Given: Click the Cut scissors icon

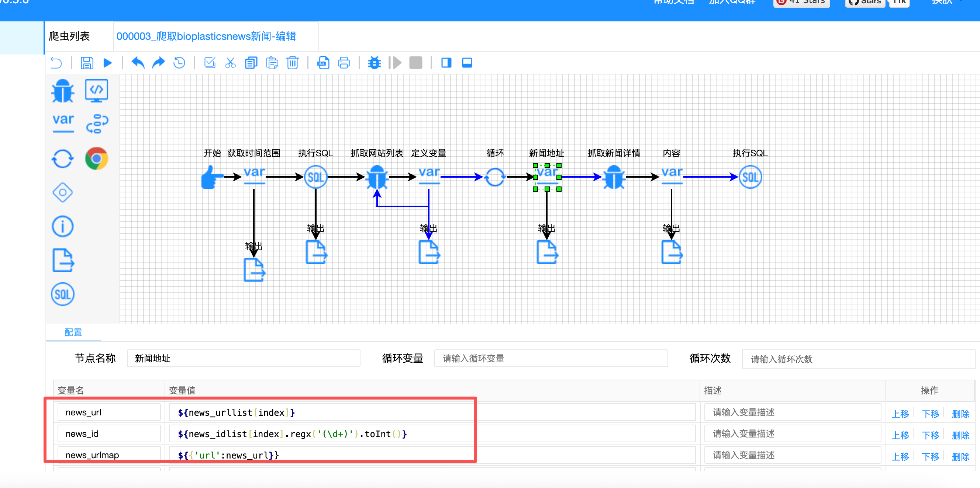Looking at the screenshot, I should [x=230, y=63].
